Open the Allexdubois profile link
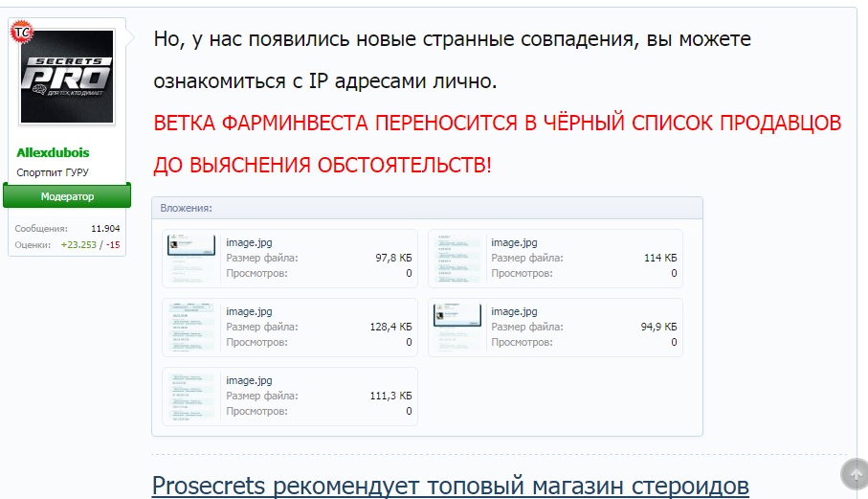868x499 pixels. 53,152
